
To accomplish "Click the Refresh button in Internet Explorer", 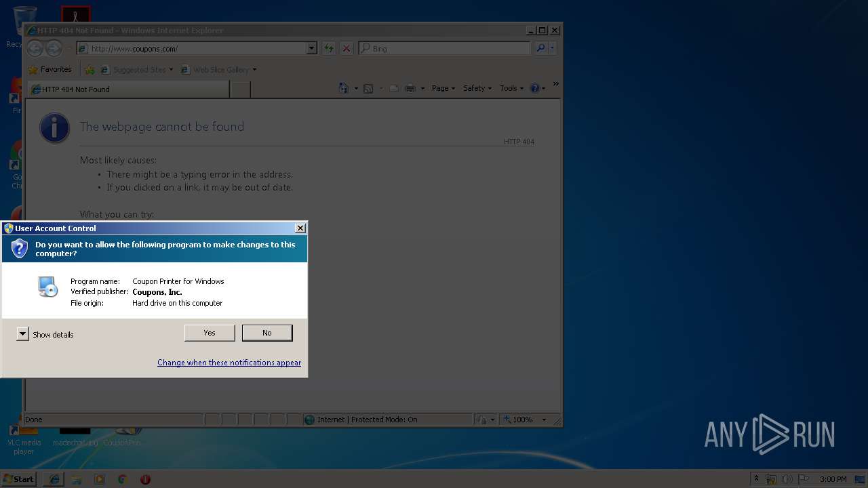I will pos(329,48).
